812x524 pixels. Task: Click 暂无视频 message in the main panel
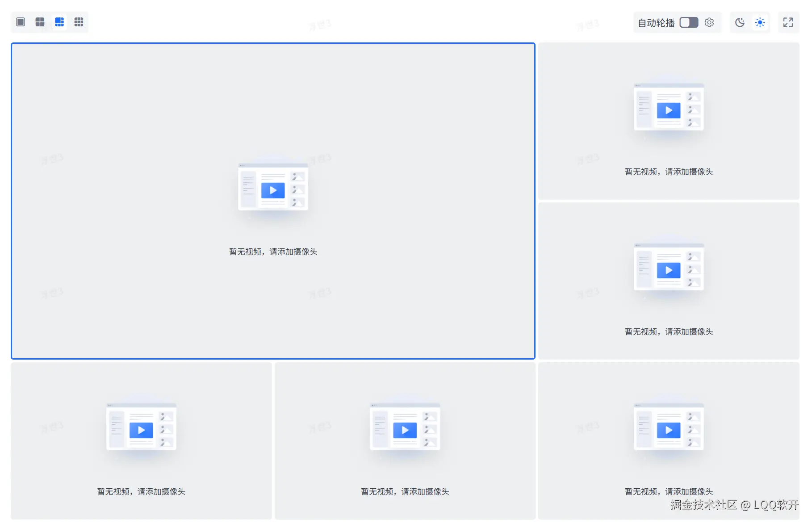pos(273,252)
